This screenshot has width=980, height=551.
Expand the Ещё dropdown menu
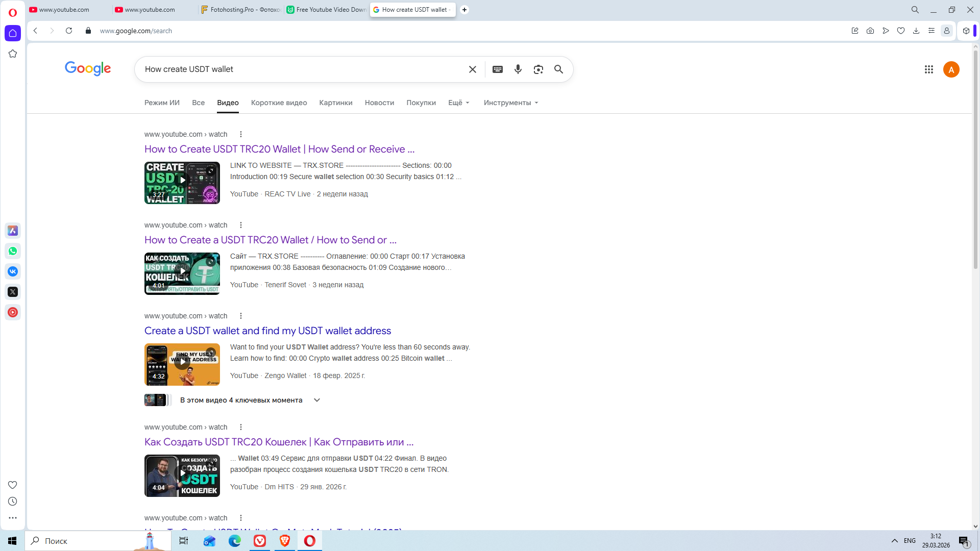pyautogui.click(x=458, y=103)
